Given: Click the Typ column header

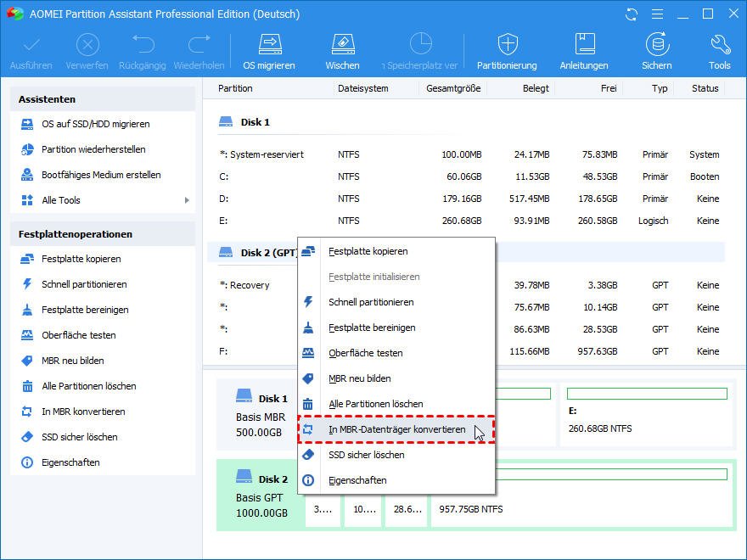Looking at the screenshot, I should click(x=660, y=88).
